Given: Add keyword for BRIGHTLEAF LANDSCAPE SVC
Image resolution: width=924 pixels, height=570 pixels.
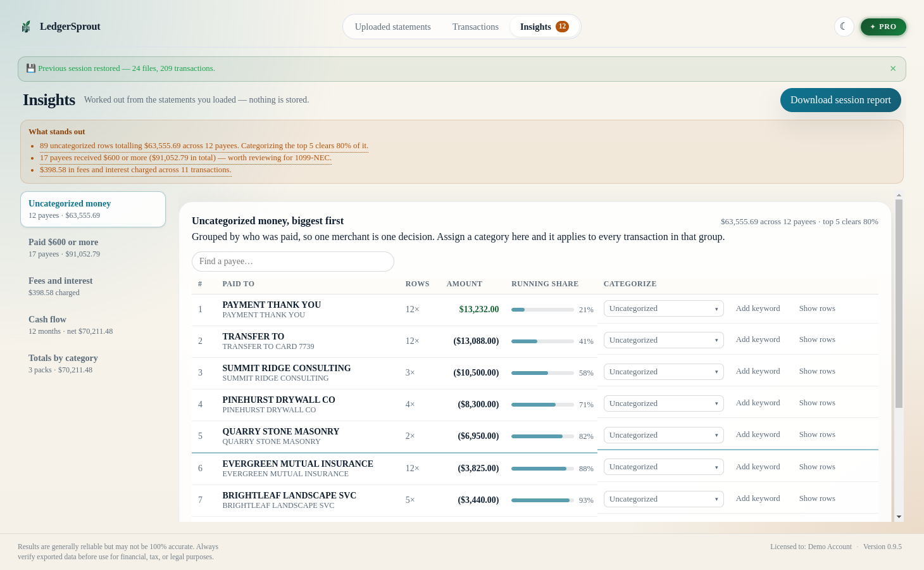Looking at the screenshot, I should pos(758,498).
